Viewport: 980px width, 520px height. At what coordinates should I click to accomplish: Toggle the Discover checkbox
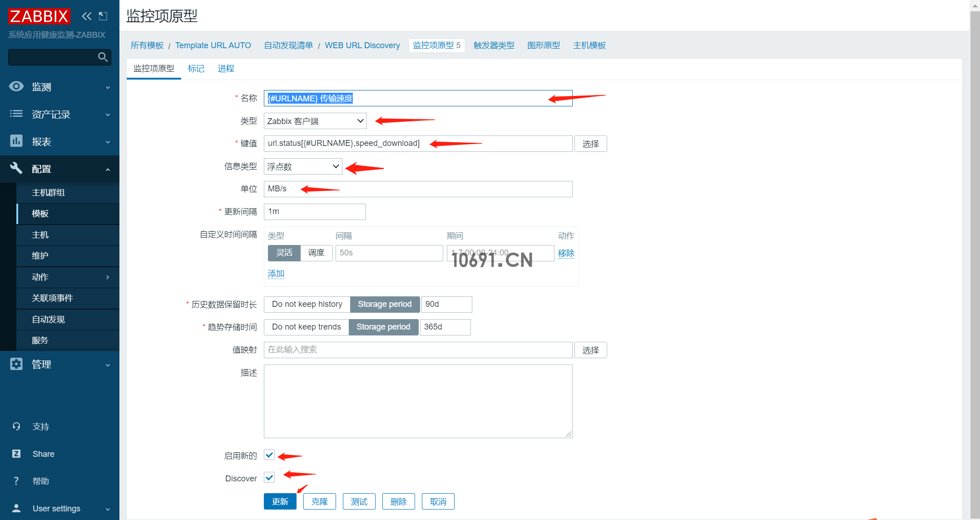tap(270, 478)
